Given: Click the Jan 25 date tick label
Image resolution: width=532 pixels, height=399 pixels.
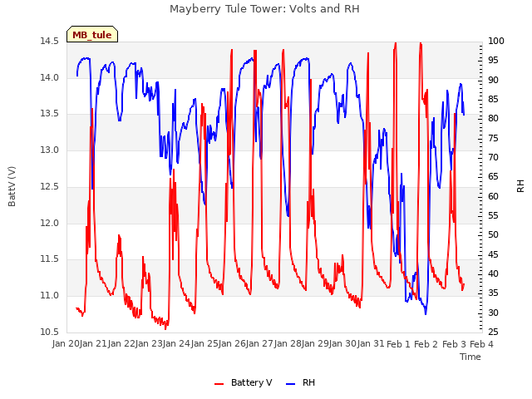Looking at the screenshot, I should pos(205,344).
